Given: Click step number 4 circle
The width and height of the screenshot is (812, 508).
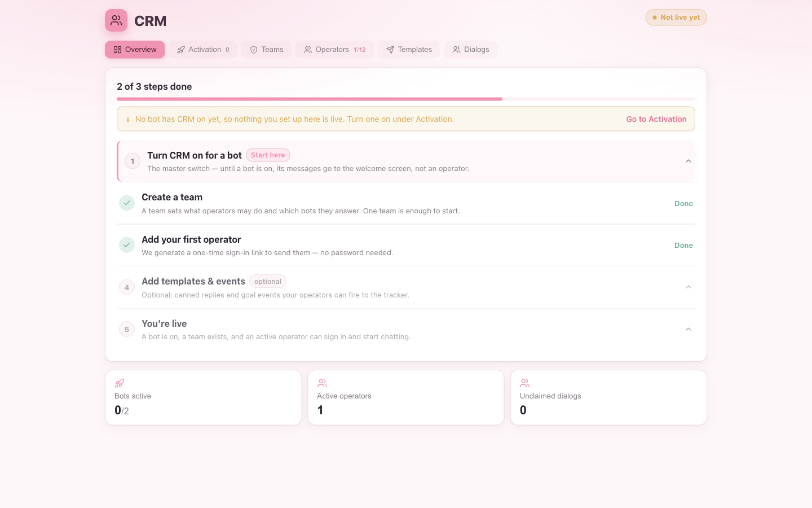Looking at the screenshot, I should pyautogui.click(x=127, y=287).
